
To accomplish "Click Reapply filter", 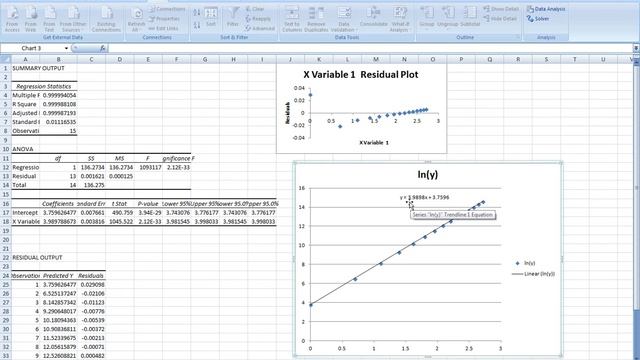I will click(x=258, y=19).
